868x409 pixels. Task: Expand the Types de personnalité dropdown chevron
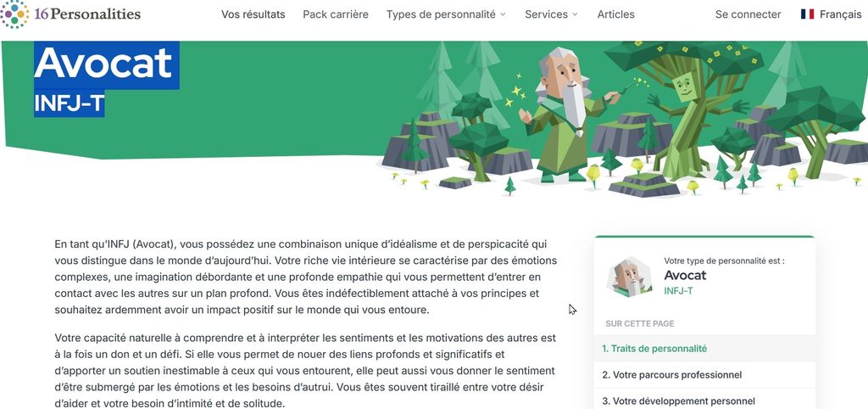click(x=503, y=15)
